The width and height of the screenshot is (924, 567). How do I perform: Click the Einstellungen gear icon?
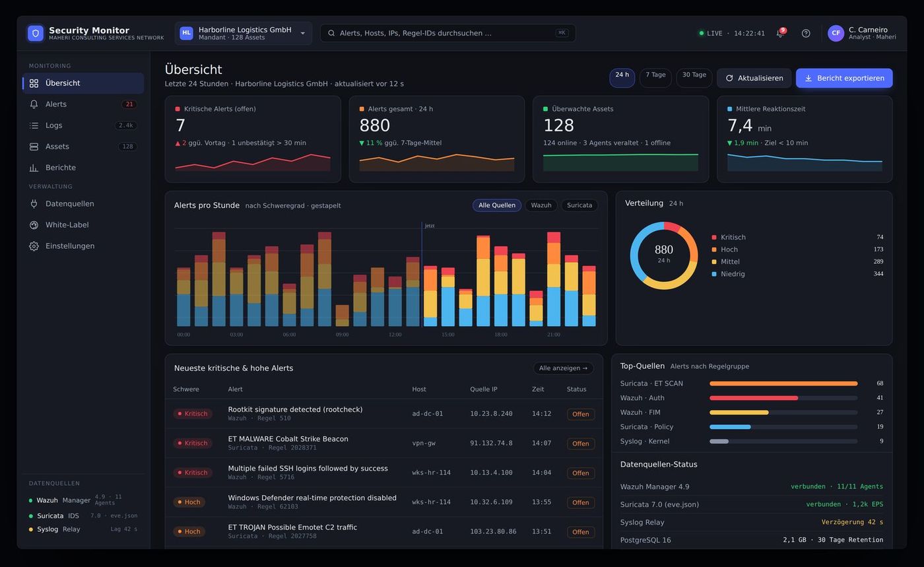[x=34, y=246]
